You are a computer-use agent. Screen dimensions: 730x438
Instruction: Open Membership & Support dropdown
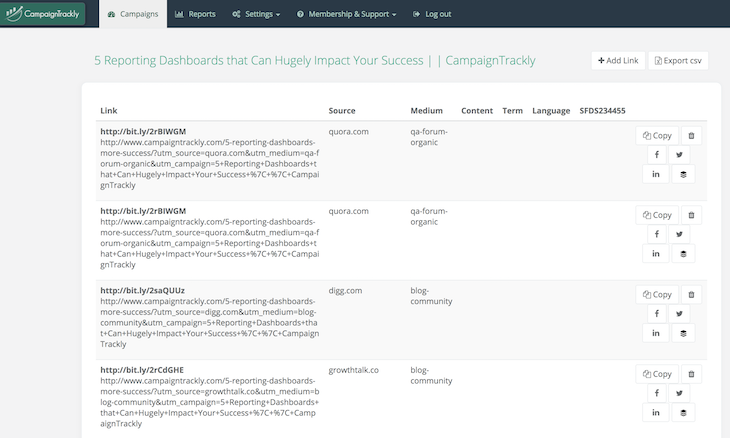(346, 14)
